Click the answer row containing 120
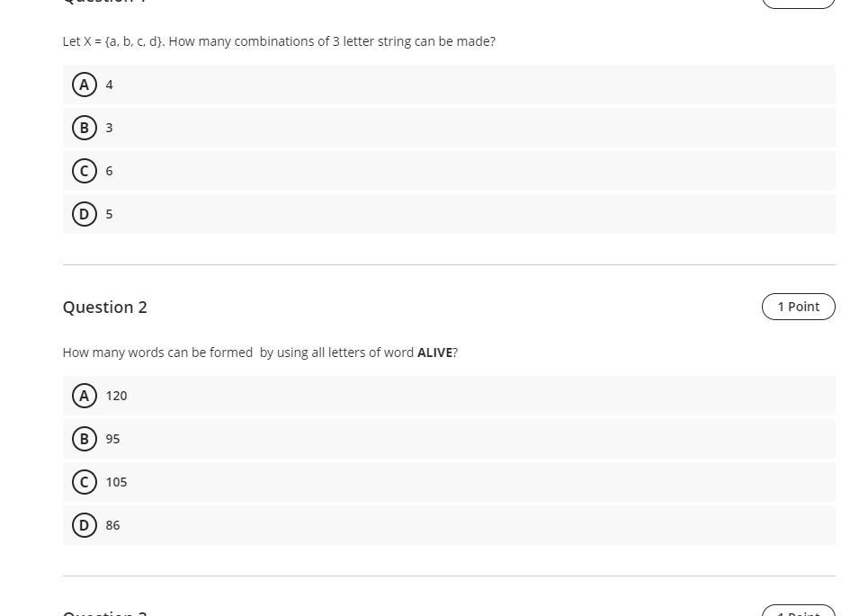This screenshot has width=850, height=616. (x=449, y=396)
